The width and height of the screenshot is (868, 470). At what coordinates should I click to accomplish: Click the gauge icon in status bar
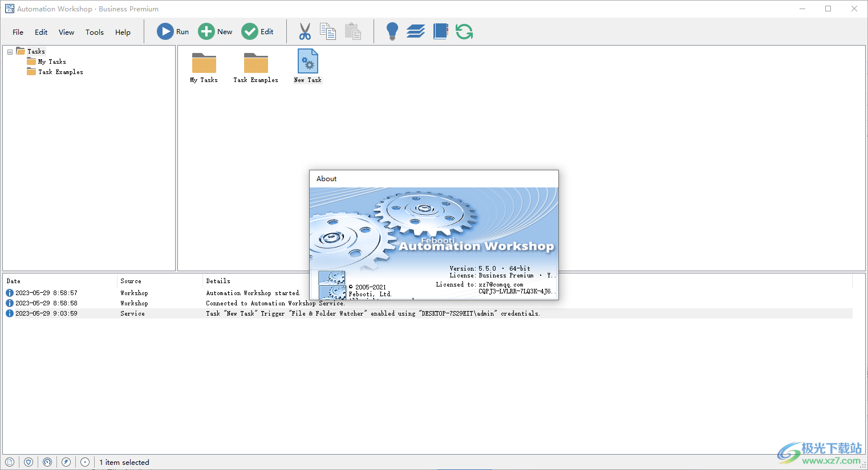click(x=47, y=462)
